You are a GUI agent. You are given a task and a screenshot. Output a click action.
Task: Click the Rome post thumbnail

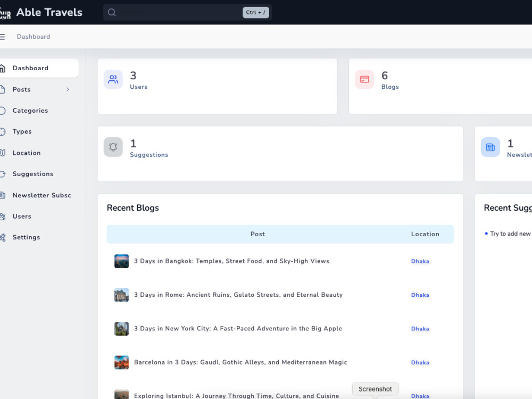(x=121, y=295)
